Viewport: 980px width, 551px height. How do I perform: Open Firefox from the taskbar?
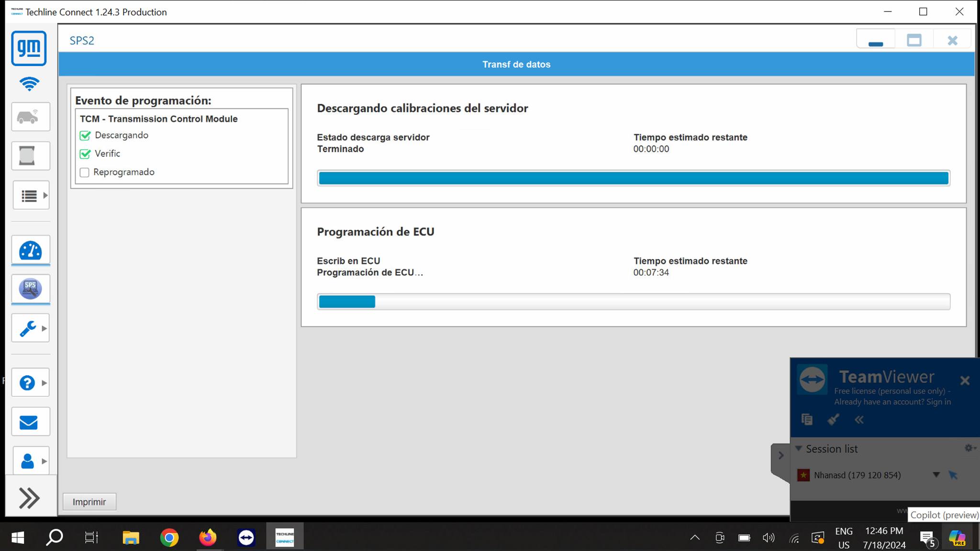point(208,538)
